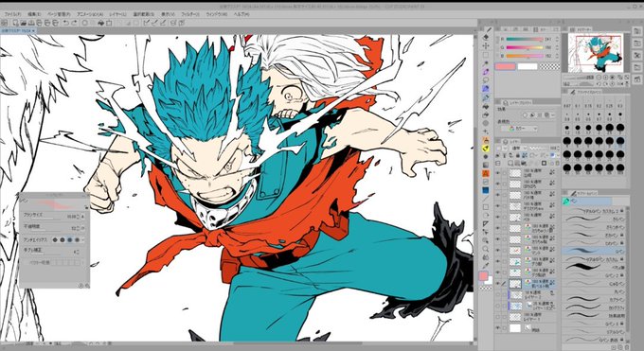Screen dimensions: 644x351
Task: Click the border effect icon in layer property
Action: coord(525,115)
